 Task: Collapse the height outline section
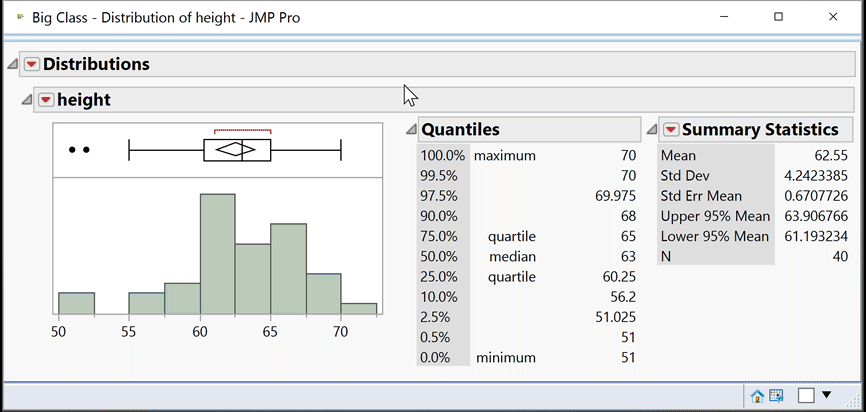coord(26,100)
